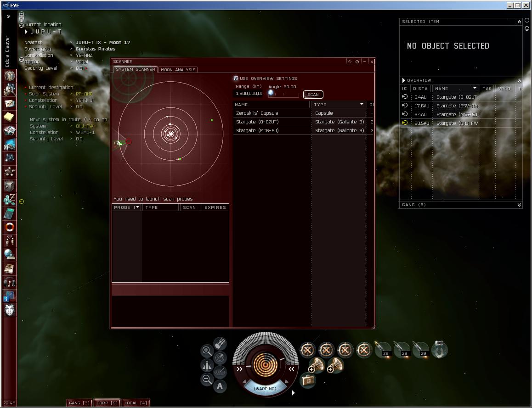Screen dimensions: 532x408
Task: Activate the horseshoe-shaped module at right
Action: [439, 350]
